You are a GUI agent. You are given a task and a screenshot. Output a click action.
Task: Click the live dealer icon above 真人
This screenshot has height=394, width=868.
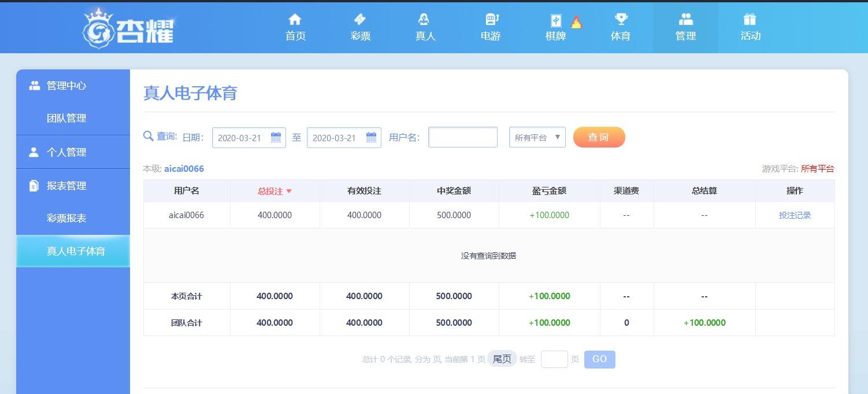(425, 20)
